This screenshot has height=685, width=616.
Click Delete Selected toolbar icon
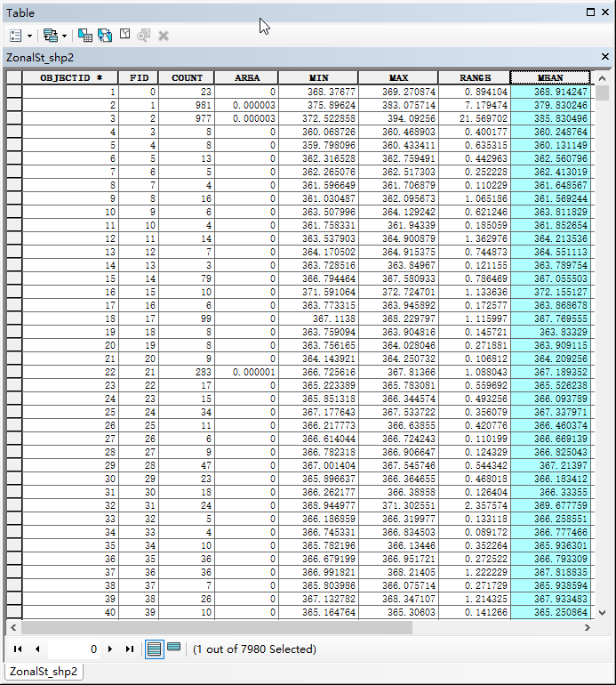coord(164,36)
